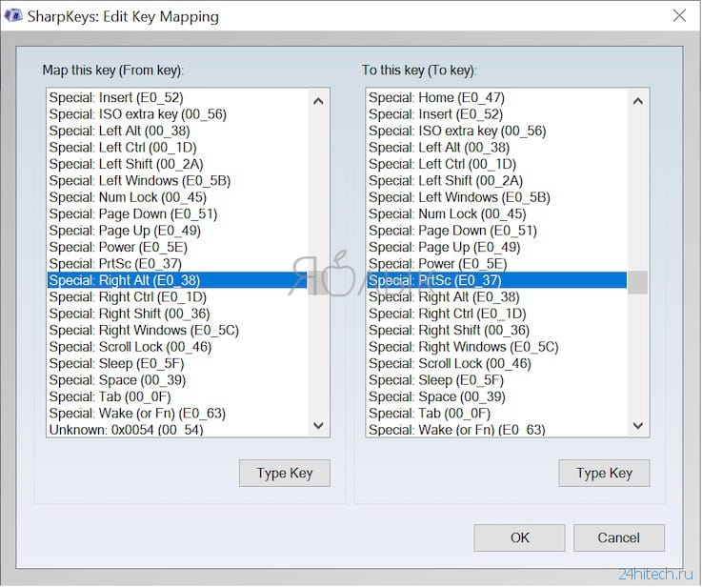The height and width of the screenshot is (588, 702).
Task: Select Special: Power (E0_5E) in From list
Action: [x=177, y=247]
